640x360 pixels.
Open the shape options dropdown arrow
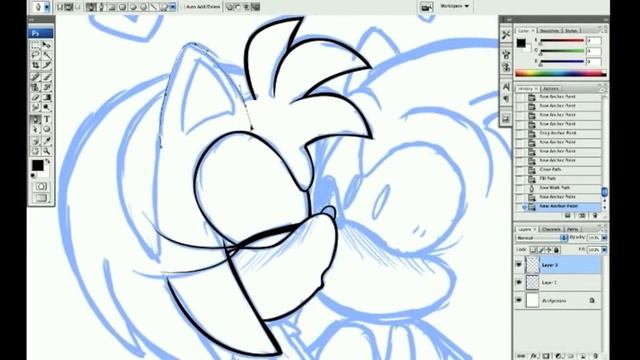[x=173, y=7]
